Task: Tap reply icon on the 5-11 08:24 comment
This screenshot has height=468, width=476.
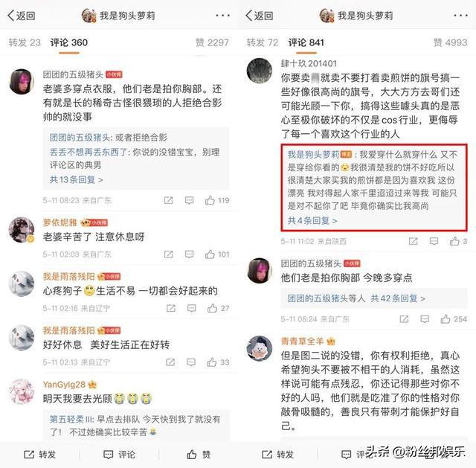Action: [x=425, y=319]
